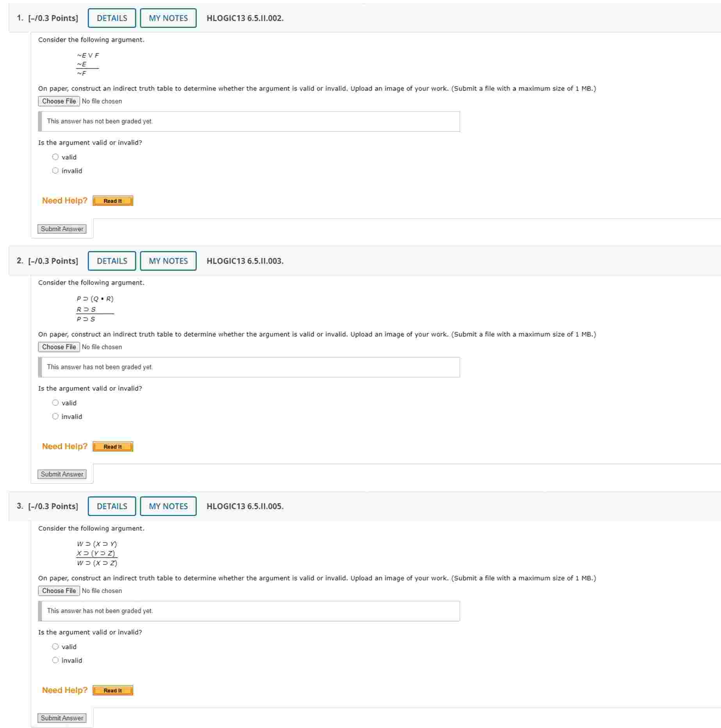Submit Answer for question 3
Screen dimensions: 721x728
(x=62, y=718)
